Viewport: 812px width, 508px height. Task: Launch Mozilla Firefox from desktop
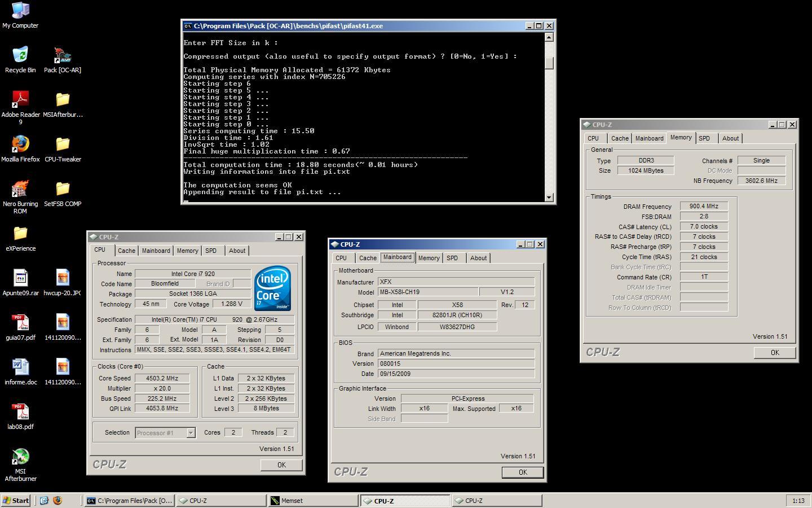point(20,149)
